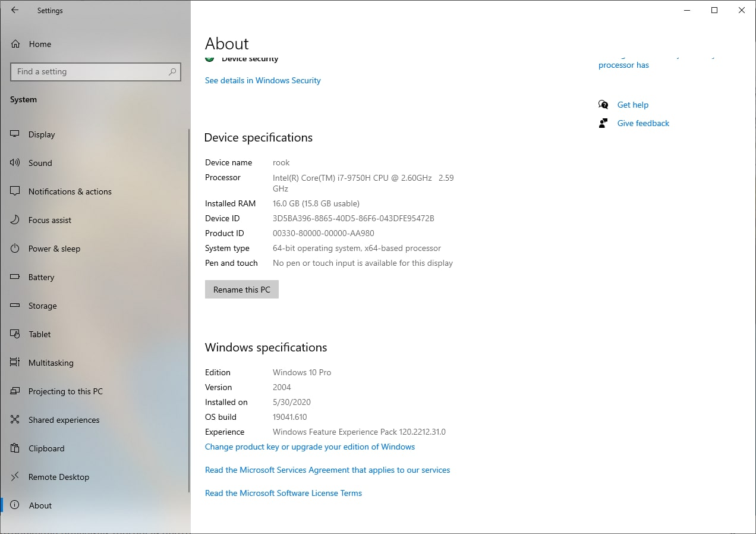
Task: Click the 'No pen or touch input' text
Action: [363, 263]
